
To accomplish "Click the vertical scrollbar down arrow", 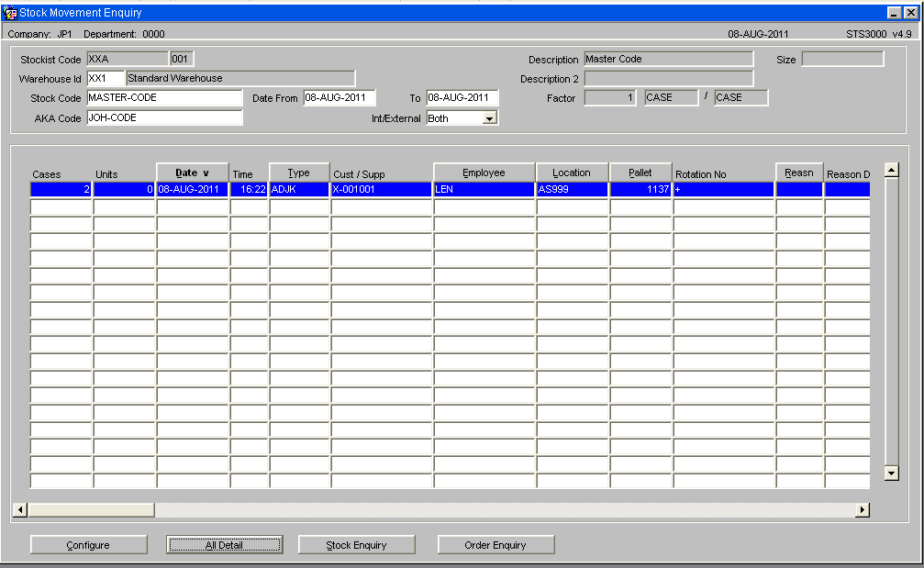I will [892, 473].
